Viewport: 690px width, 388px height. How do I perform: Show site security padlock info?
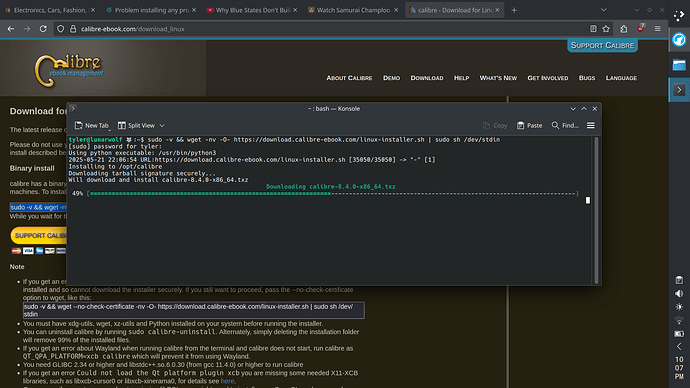[x=73, y=29]
